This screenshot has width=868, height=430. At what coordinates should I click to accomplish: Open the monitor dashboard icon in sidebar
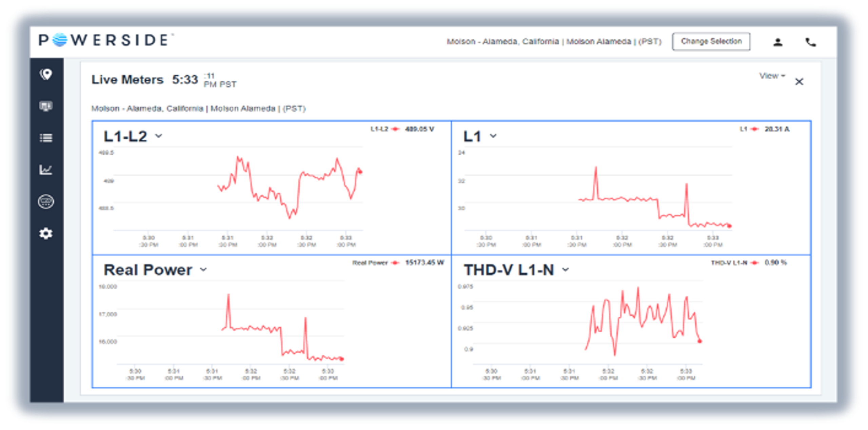[x=46, y=106]
